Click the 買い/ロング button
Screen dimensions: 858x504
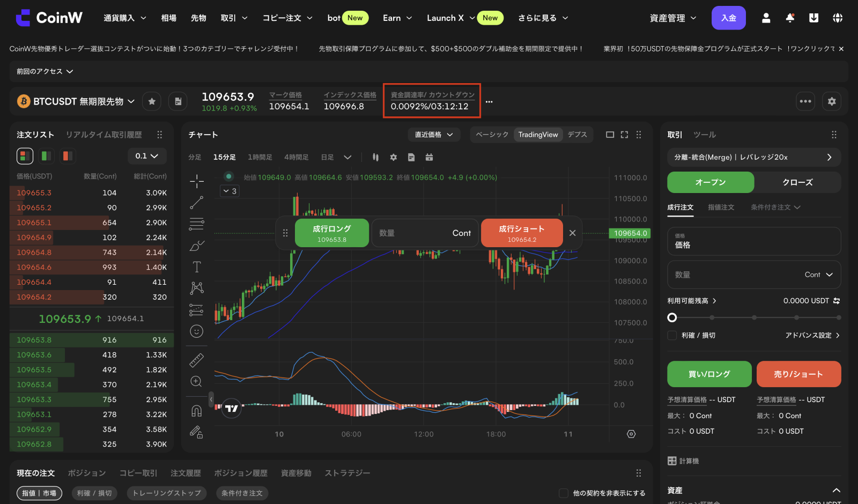(709, 374)
